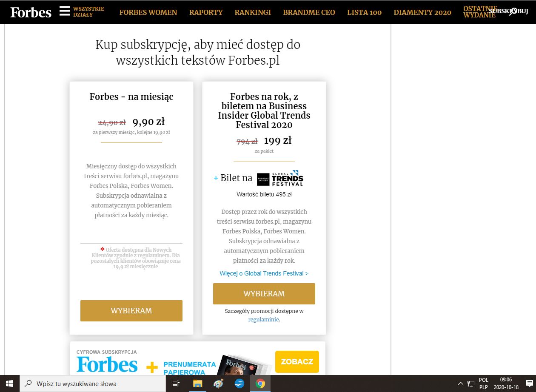Open Więcej o Global Trends Festival link
This screenshot has width=536, height=392.
point(264,273)
